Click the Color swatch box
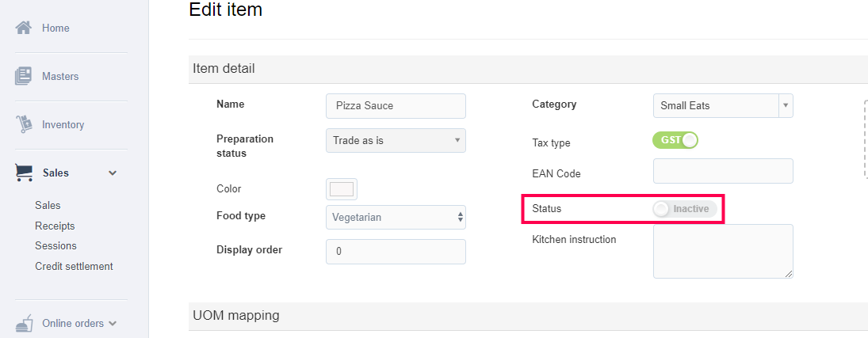Image resolution: width=868 pixels, height=338 pixels. point(342,189)
